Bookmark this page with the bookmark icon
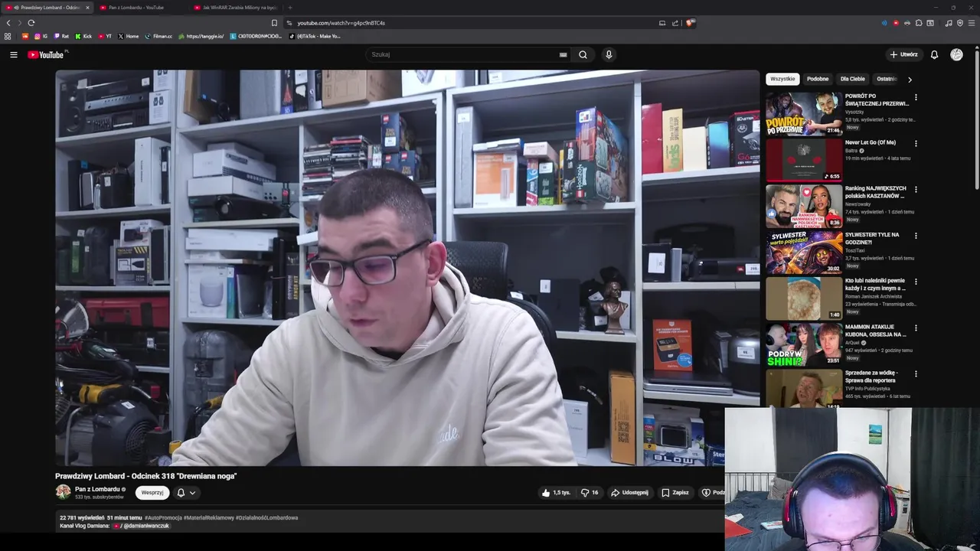Screen dimensions: 980x551 tap(275, 23)
